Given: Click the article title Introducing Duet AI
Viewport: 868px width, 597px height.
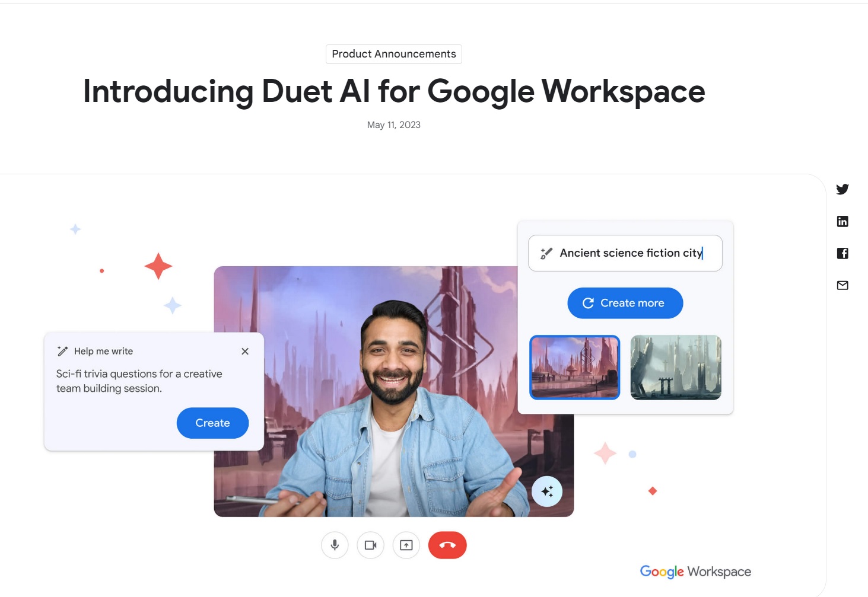Looking at the screenshot, I should [x=393, y=92].
